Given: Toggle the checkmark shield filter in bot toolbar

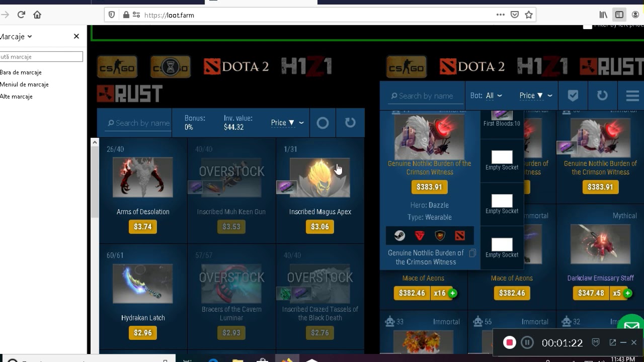Looking at the screenshot, I should pos(573,96).
